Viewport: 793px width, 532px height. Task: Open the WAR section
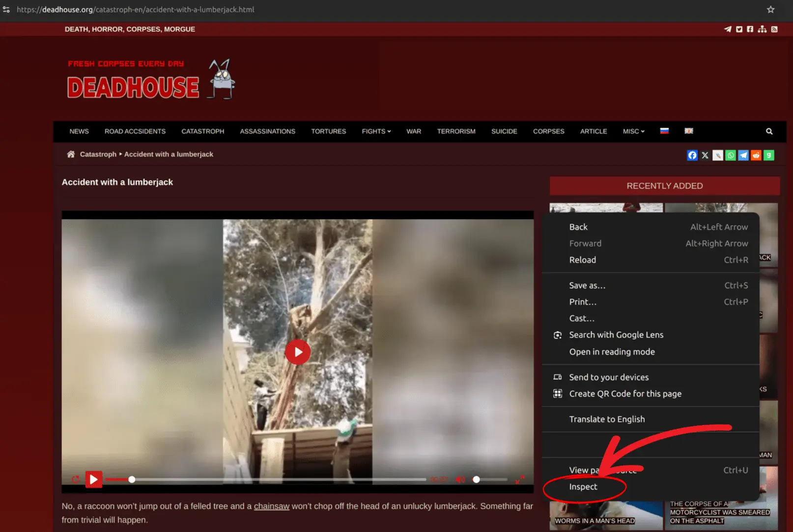(x=414, y=132)
